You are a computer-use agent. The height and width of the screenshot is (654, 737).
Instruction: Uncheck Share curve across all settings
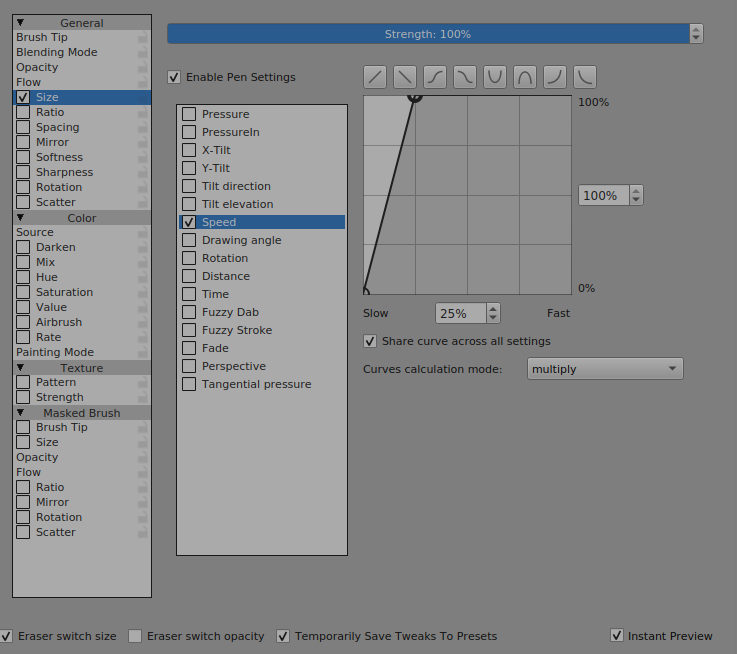(371, 341)
